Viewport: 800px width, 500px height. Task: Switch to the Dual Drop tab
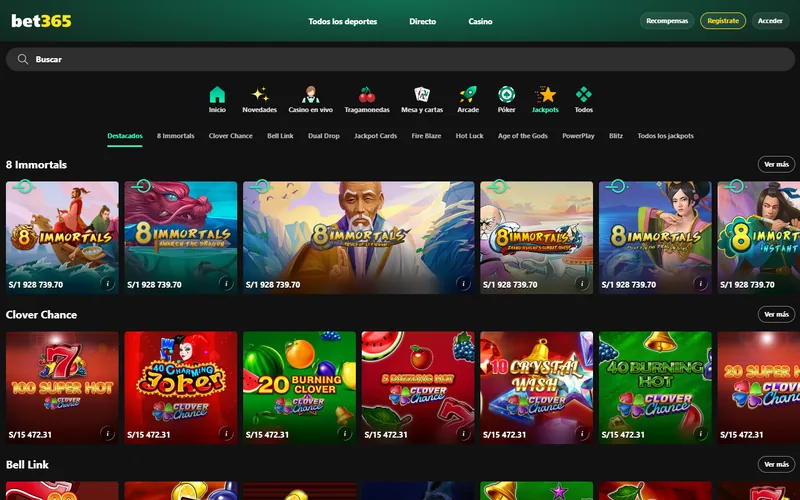323,136
